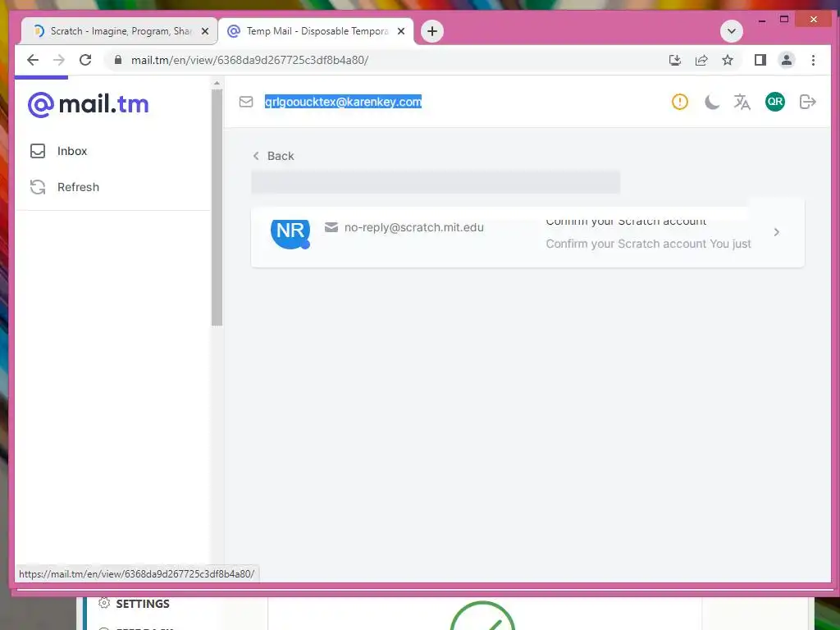Minimize the browser window
The width and height of the screenshot is (840, 630).
point(762,20)
